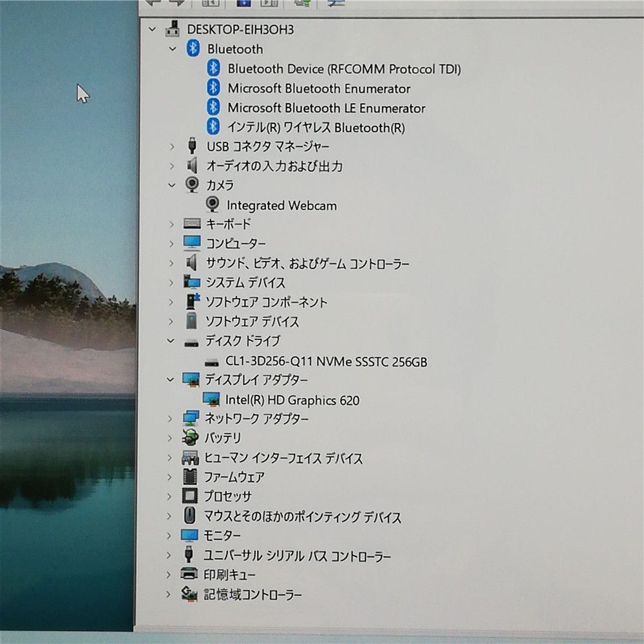The image size is (644, 644).
Task: Click the Back navigation arrow in toolbar
Action: (x=152, y=4)
